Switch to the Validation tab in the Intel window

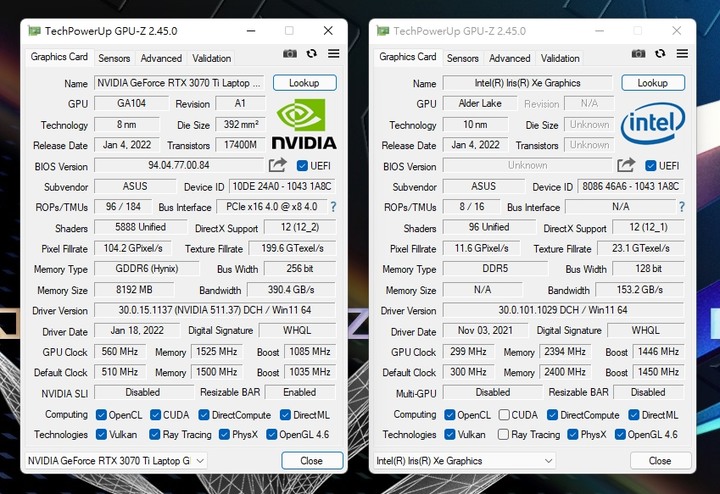point(560,58)
